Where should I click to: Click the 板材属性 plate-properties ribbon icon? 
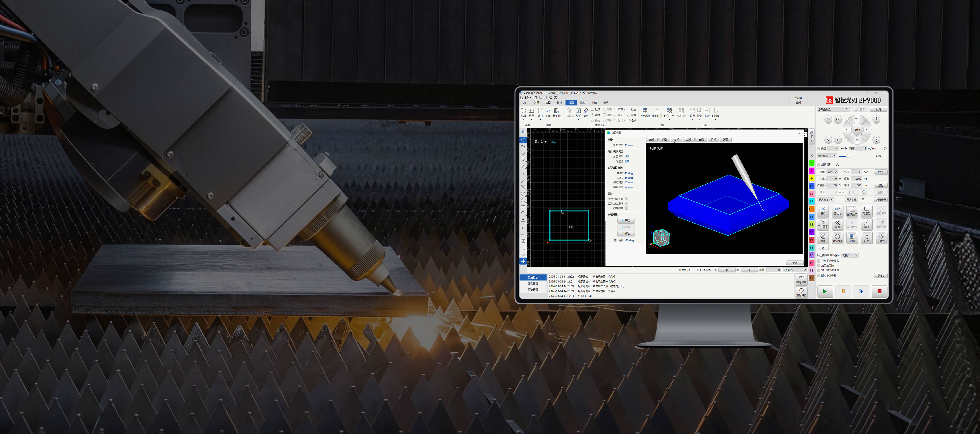[x=645, y=112]
